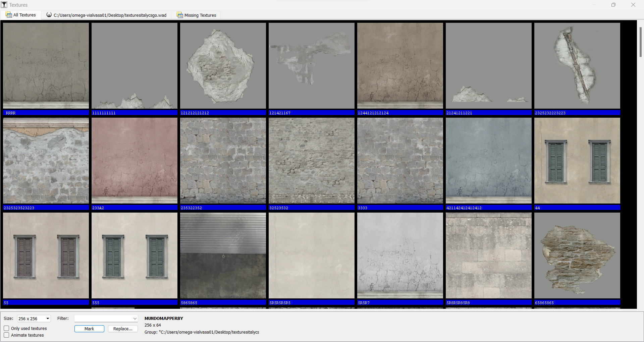This screenshot has height=342, width=644.
Task: Select window texture 55
Action: [x=46, y=255]
